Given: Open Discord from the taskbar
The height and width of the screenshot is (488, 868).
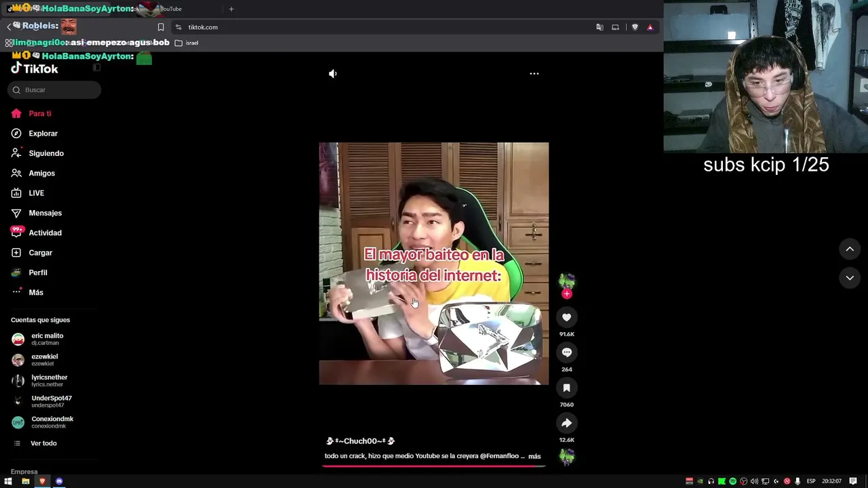Looking at the screenshot, I should [x=59, y=481].
